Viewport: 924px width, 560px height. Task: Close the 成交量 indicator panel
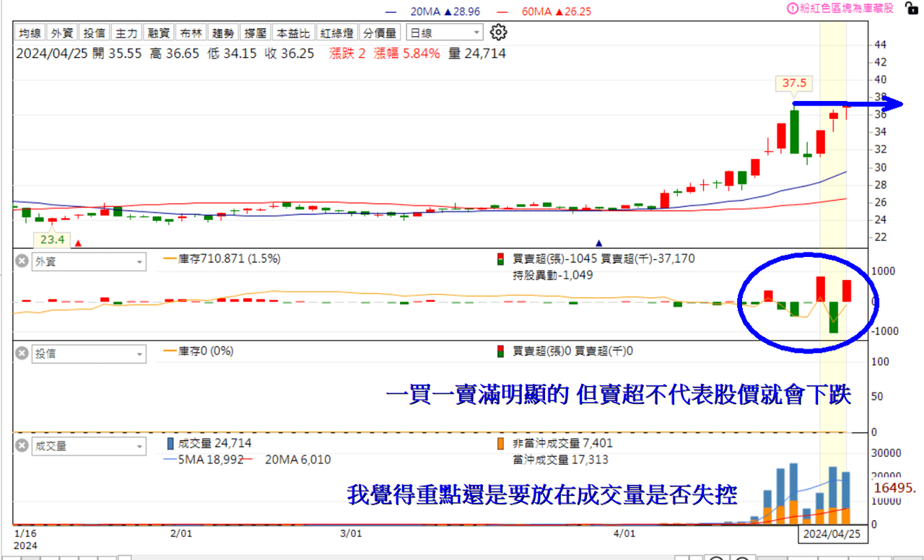pos(22,446)
